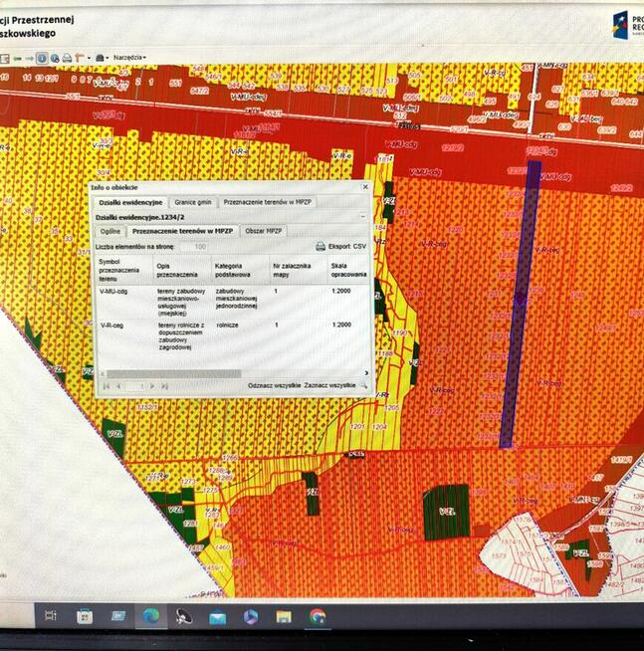Viewport: 644px width, 651px height.
Task: Click Zaznacz wszystkie to select all
Action: (x=330, y=384)
